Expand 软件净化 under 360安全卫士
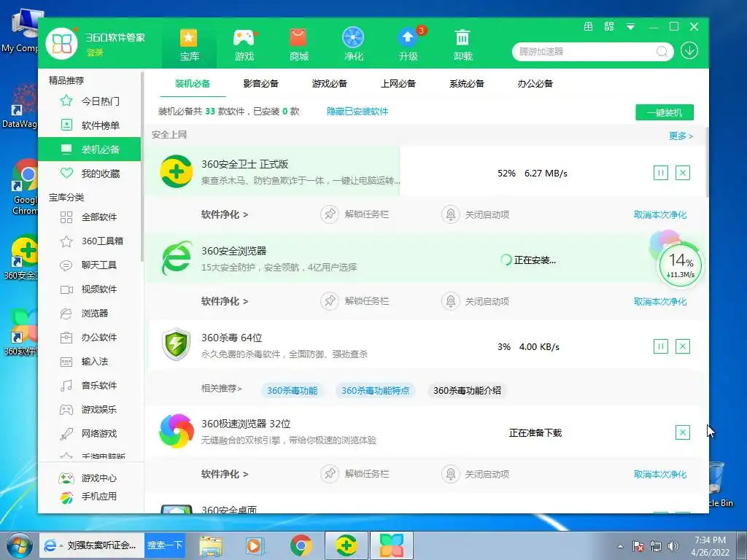 (x=225, y=215)
